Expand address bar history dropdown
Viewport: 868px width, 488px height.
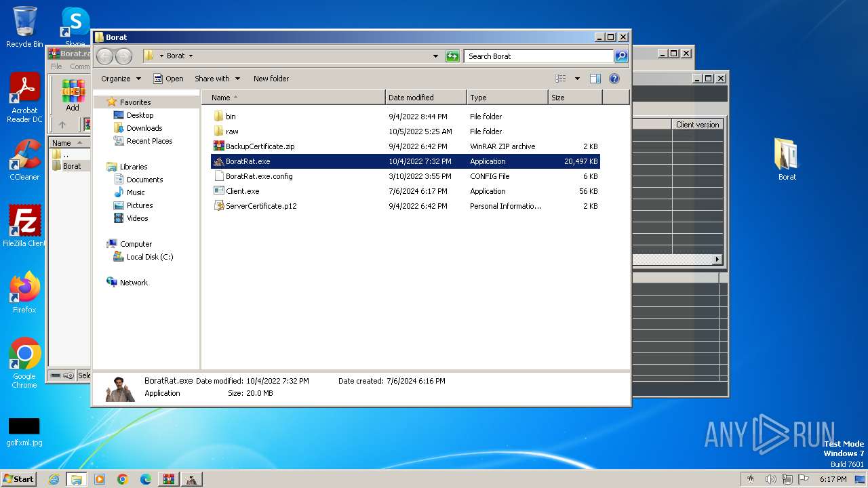pyautogui.click(x=435, y=56)
